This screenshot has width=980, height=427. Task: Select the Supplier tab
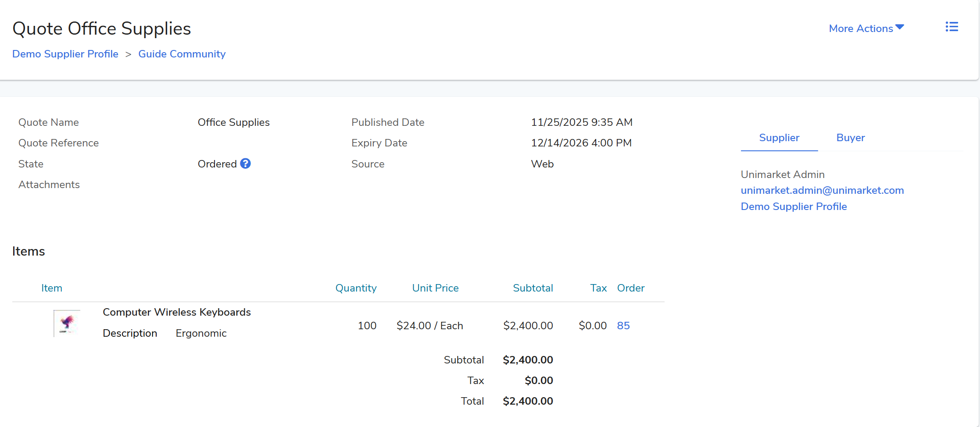click(779, 138)
